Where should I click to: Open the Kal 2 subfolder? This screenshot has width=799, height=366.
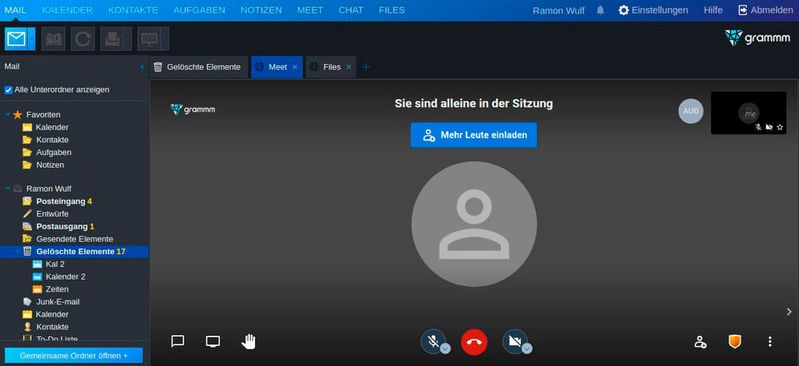(55, 264)
